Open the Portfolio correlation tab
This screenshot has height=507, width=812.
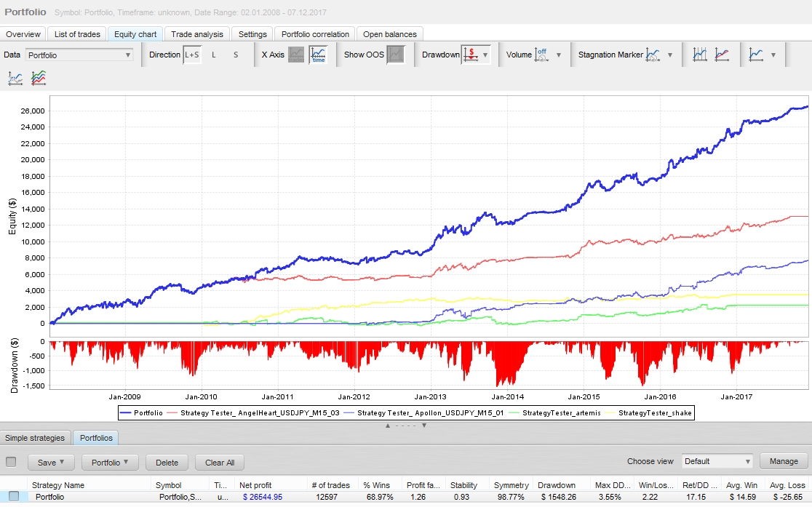(316, 34)
